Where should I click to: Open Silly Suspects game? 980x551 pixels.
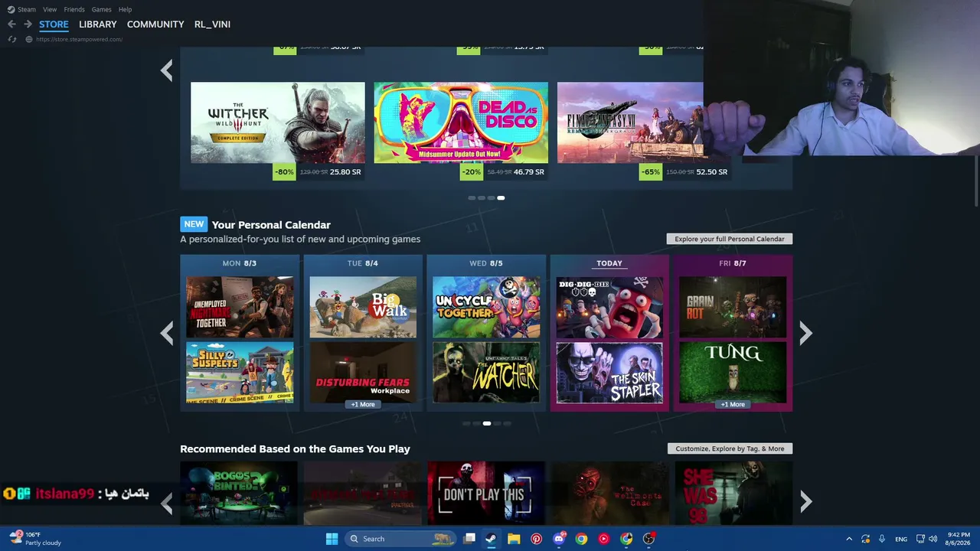click(240, 373)
